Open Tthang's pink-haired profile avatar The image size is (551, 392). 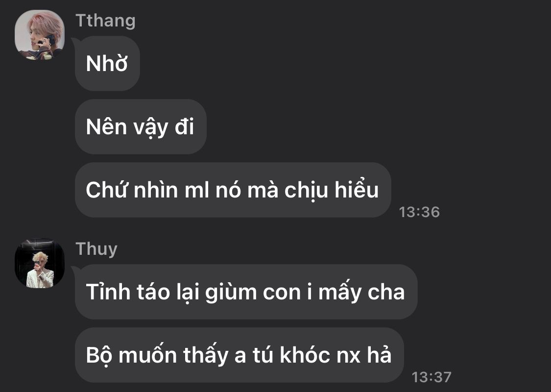40,35
